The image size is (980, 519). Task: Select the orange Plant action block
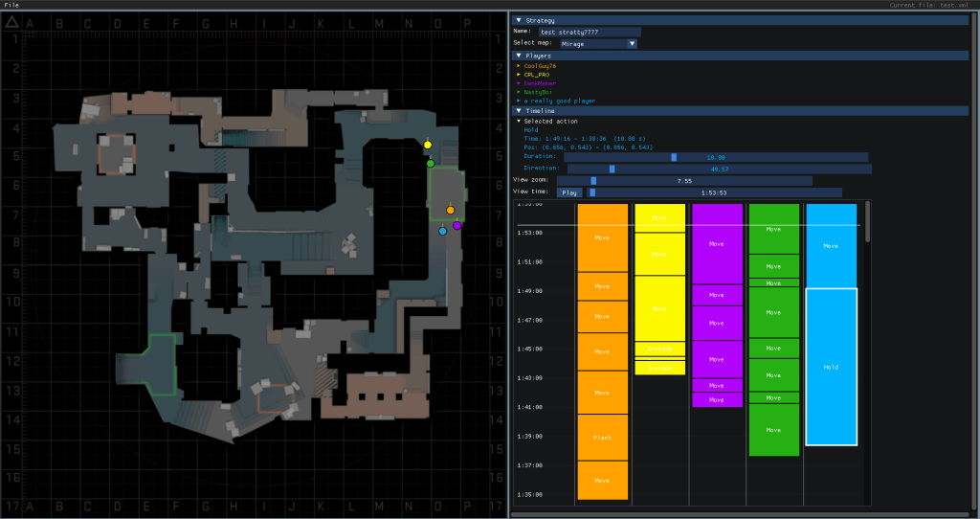[602, 438]
